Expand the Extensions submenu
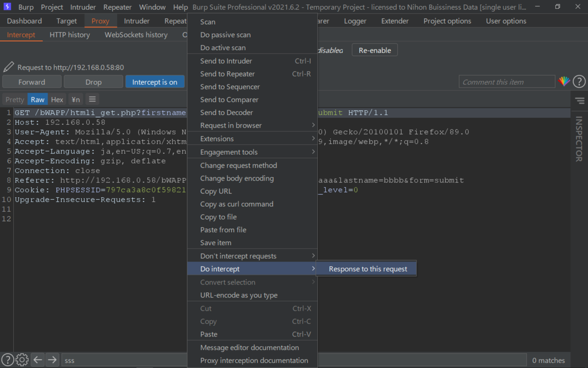588x368 pixels. [252, 138]
